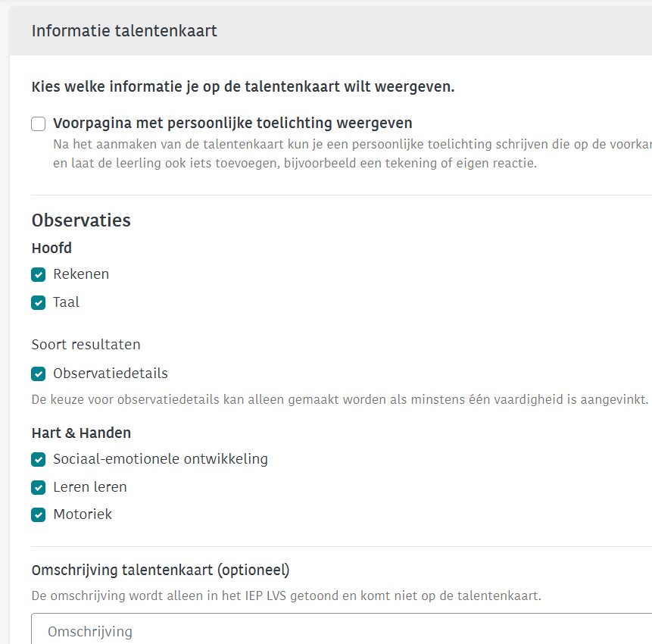
Task: Click the 'Rekenen' label text
Action: (81, 274)
